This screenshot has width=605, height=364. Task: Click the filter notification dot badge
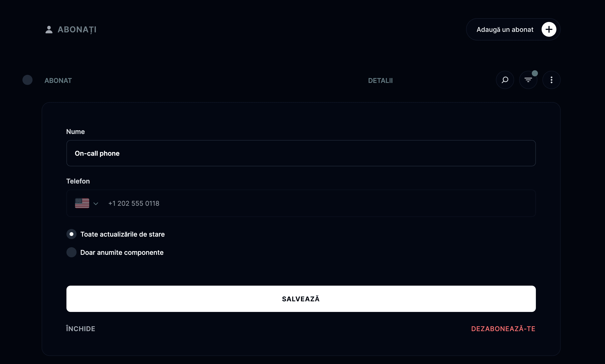[535, 73]
